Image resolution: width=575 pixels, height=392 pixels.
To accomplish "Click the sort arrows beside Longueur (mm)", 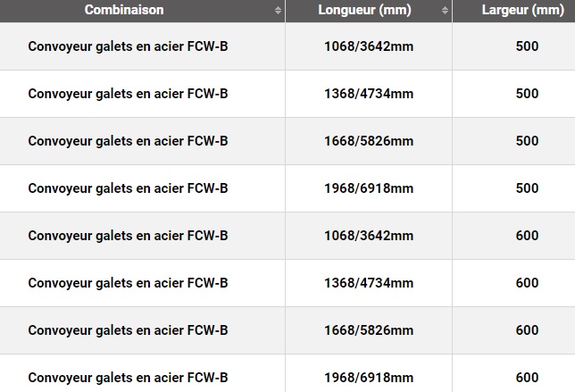I will 445,10.
